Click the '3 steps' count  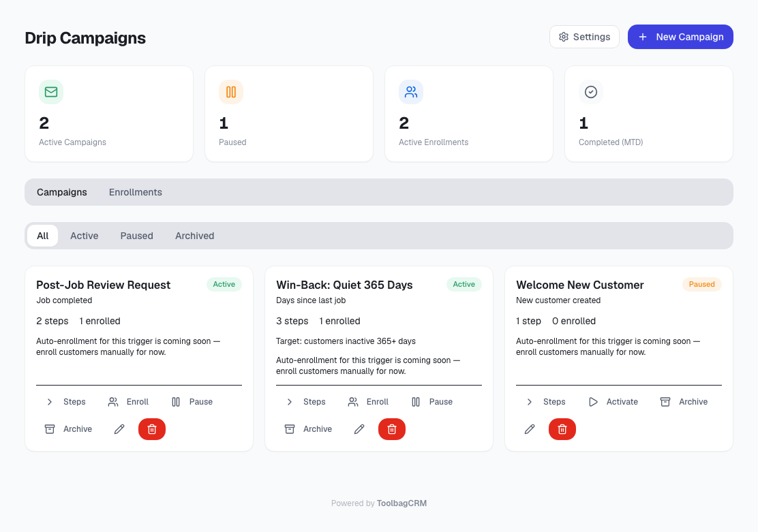coord(292,322)
